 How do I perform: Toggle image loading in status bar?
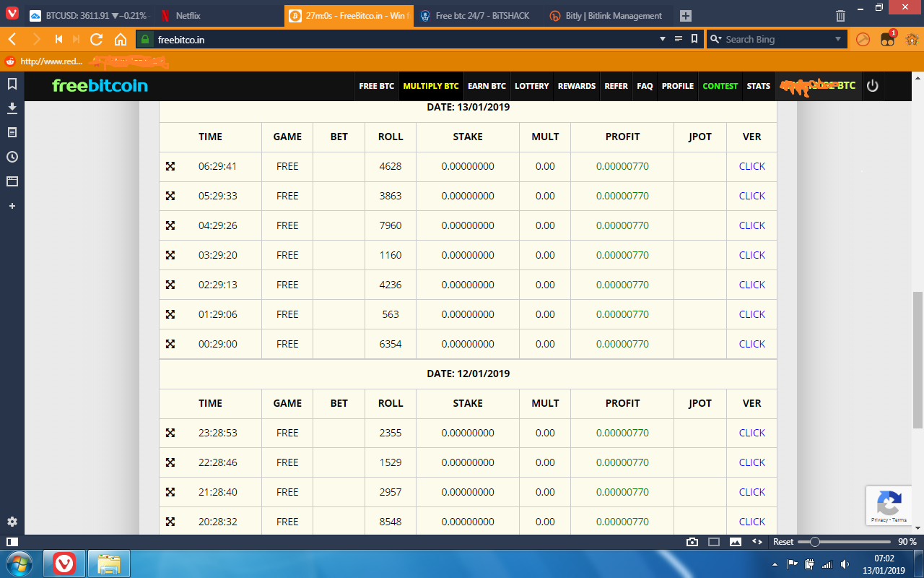(x=736, y=542)
